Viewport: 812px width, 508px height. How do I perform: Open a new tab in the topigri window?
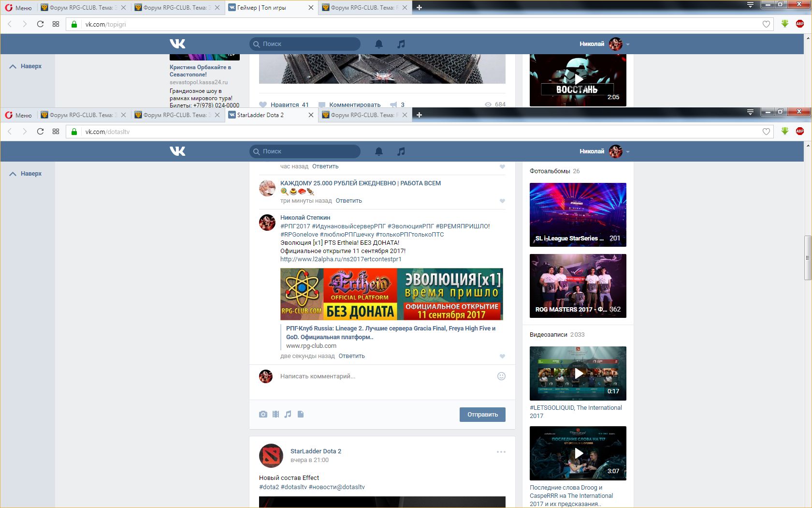[419, 7]
